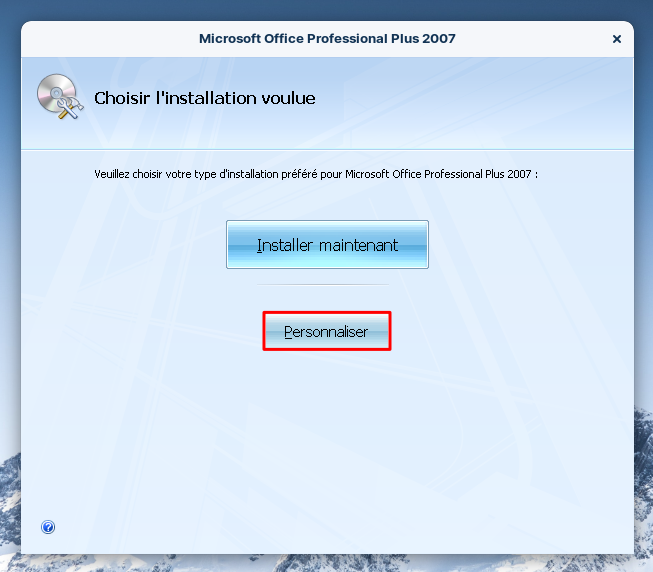The width and height of the screenshot is (653, 572).
Task: Open help via the blue question mark icon
Action: tap(48, 527)
